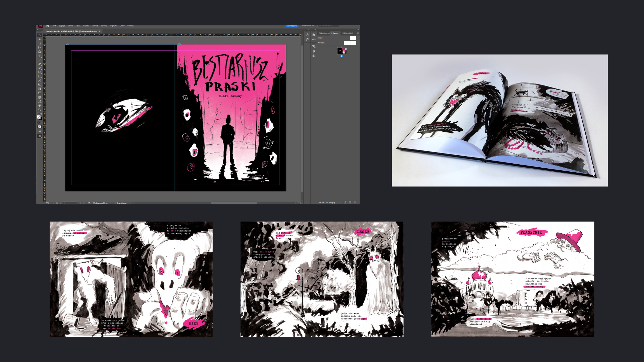
Task: Select the Zoom magnifier tool
Action: (x=40, y=110)
